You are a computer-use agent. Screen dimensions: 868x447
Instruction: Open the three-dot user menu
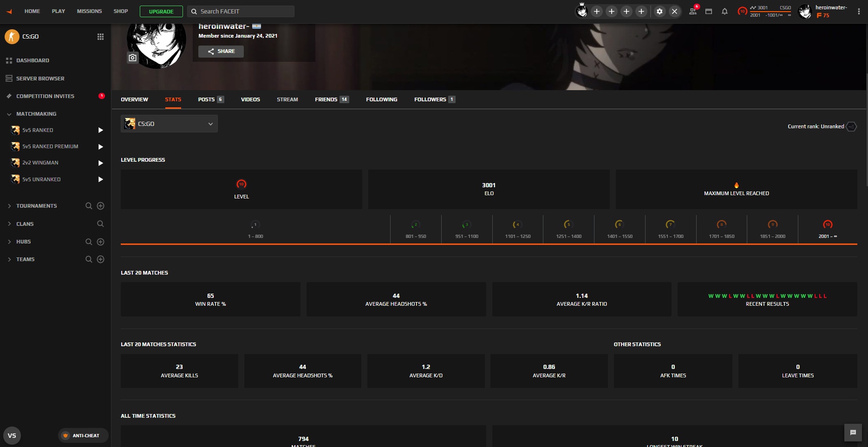point(859,12)
